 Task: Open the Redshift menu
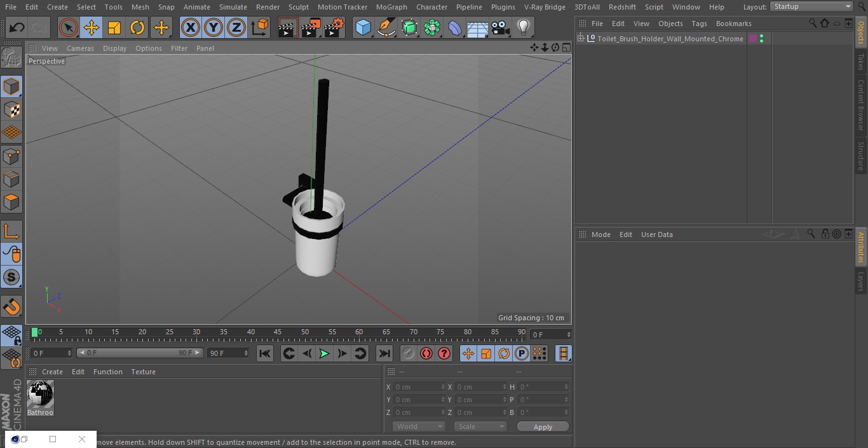click(x=622, y=7)
